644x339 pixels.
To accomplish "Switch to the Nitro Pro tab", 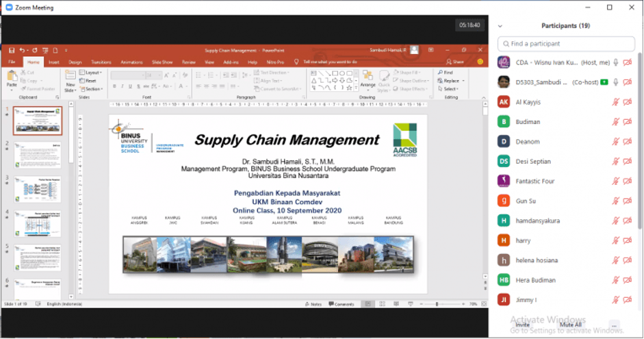I will (x=275, y=62).
